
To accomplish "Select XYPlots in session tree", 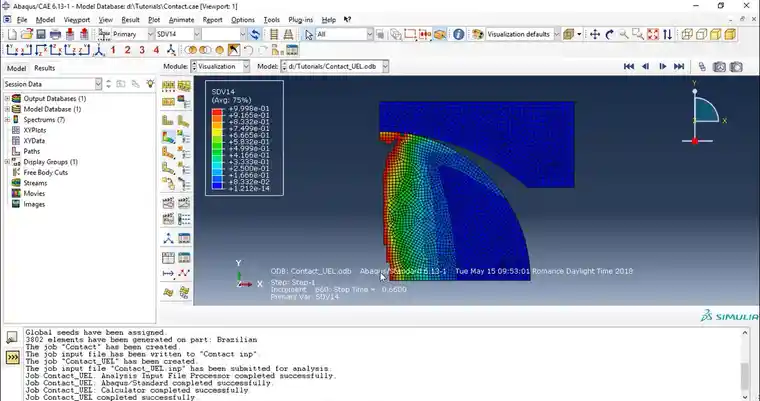I will pos(34,130).
